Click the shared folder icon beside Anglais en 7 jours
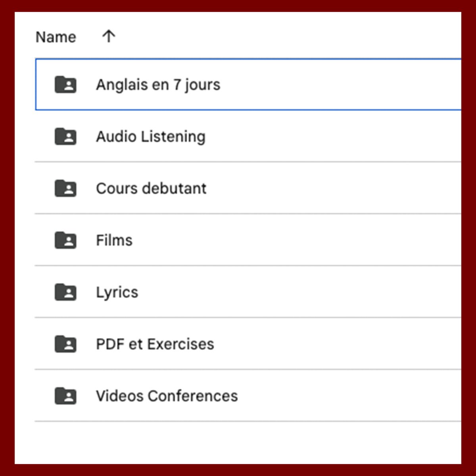 click(x=65, y=84)
